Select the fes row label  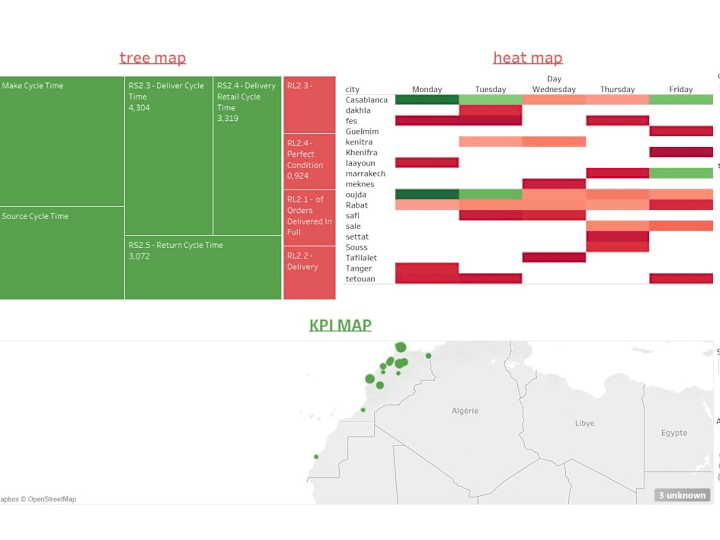[x=351, y=121]
